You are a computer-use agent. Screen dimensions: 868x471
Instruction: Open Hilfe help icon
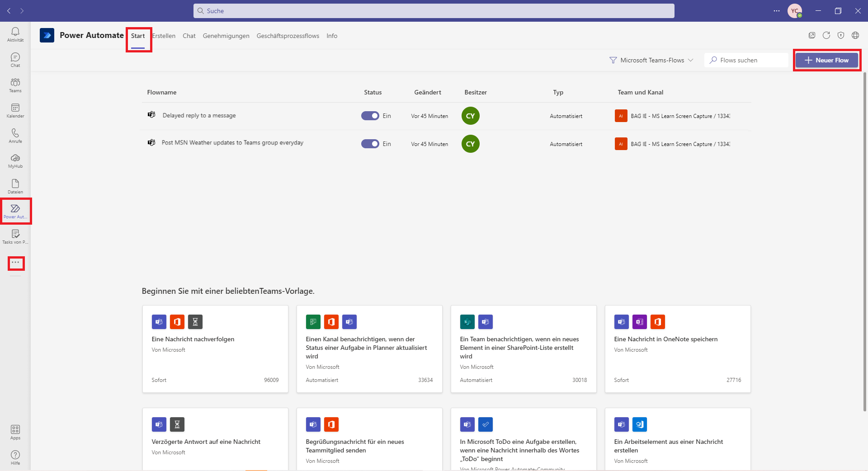coord(15,457)
